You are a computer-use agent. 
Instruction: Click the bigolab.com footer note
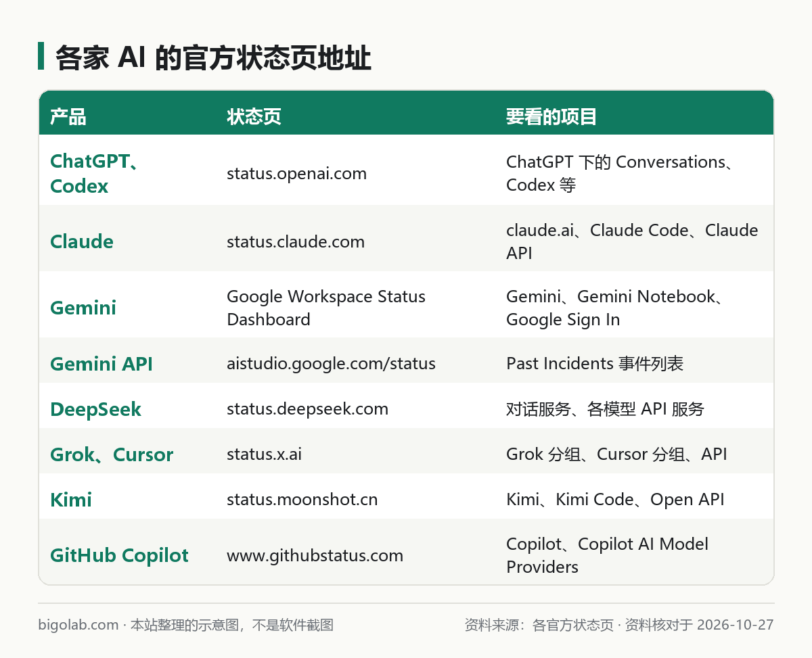185,625
